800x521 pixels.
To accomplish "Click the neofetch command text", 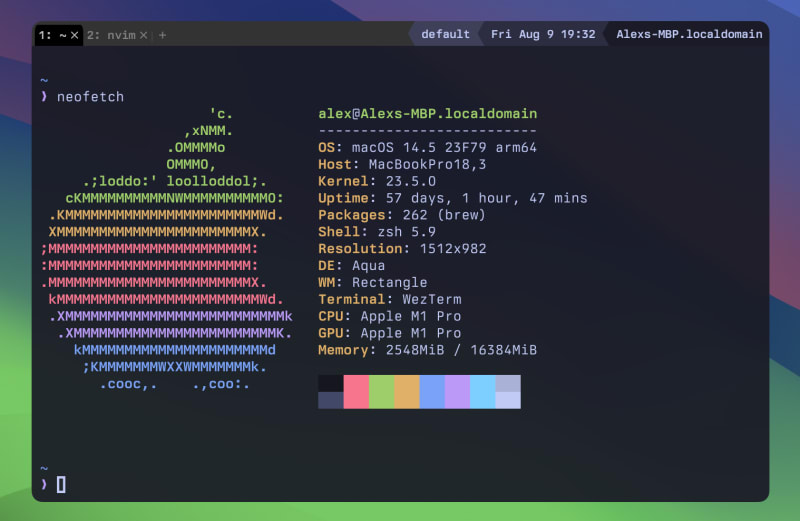I will pyautogui.click(x=90, y=96).
